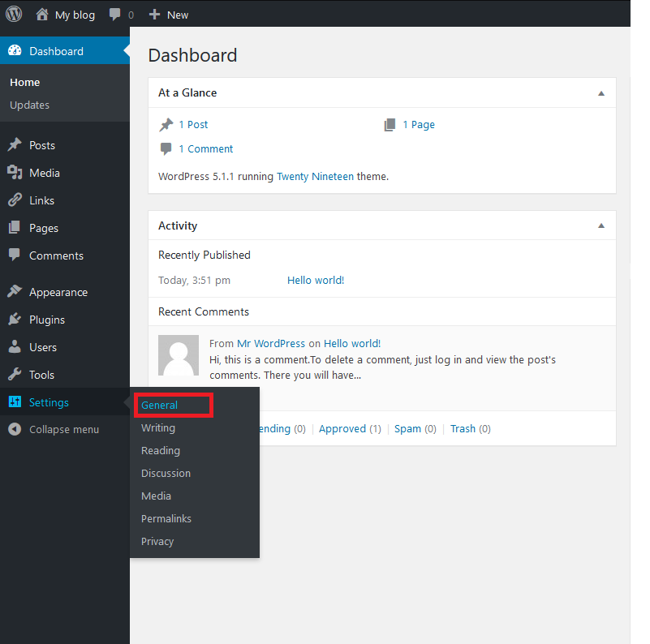
Task: Click the Posts pushpin icon in sidebar
Action: point(15,144)
